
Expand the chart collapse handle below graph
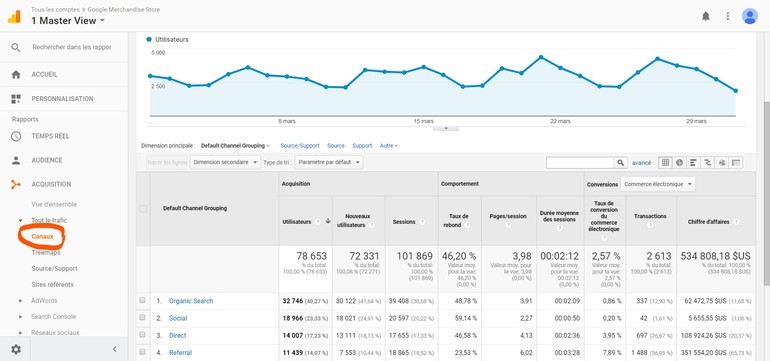(x=446, y=128)
